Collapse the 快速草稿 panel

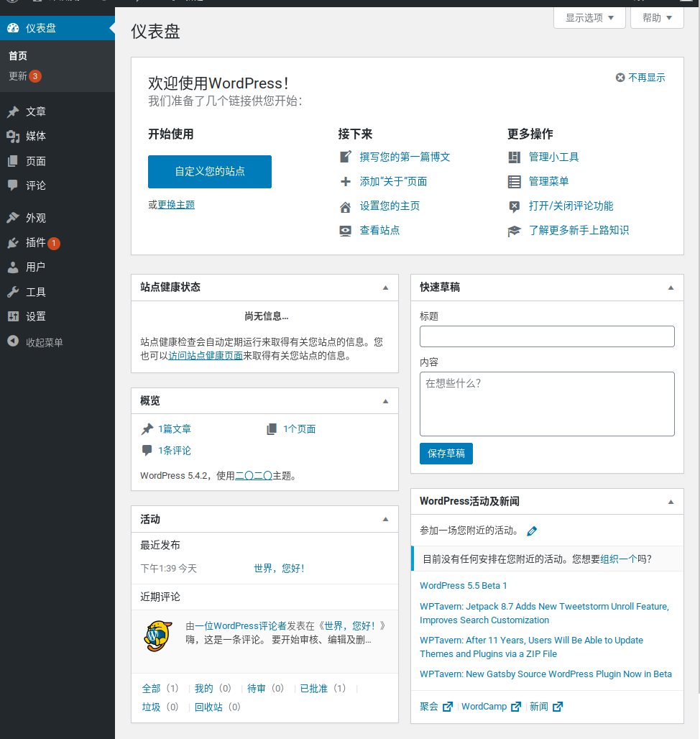(x=671, y=288)
